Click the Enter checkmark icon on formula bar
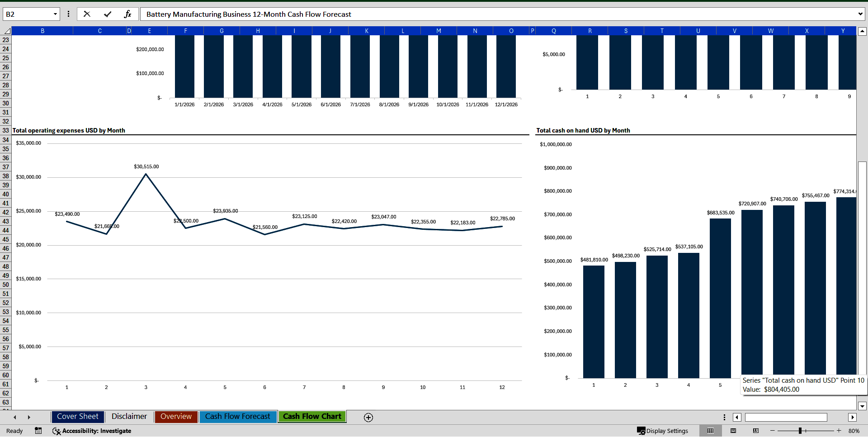This screenshot has height=437, width=868. tap(108, 14)
